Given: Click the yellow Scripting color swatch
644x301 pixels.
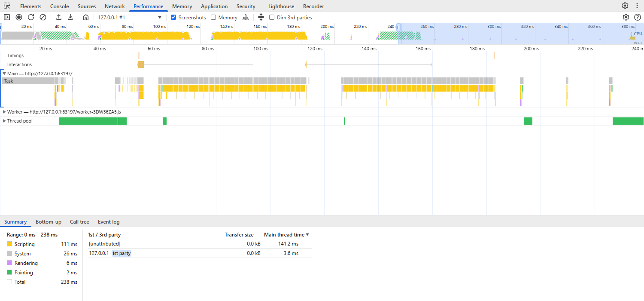Looking at the screenshot, I should [9, 244].
